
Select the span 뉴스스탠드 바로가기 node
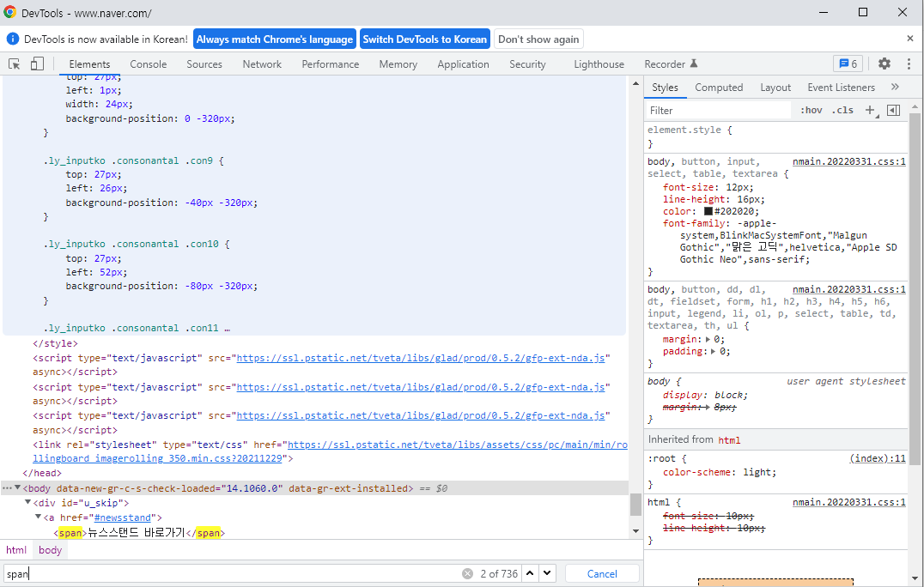point(139,533)
